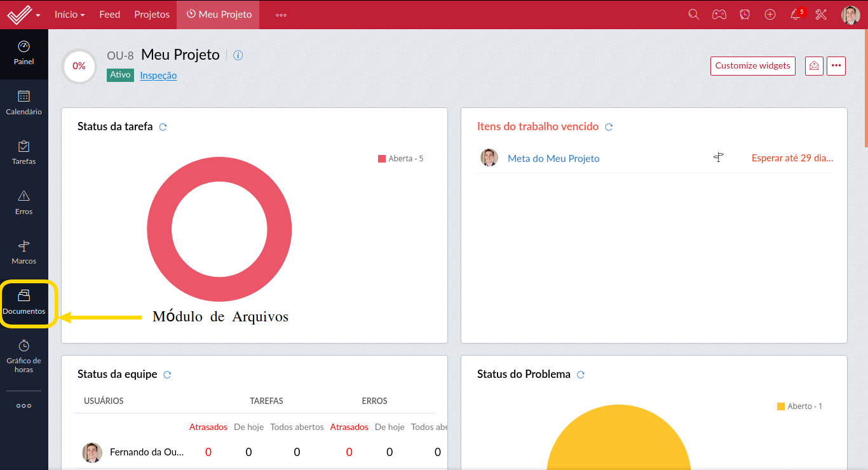Show more sidebar modules
This screenshot has height=470, width=868.
24,406
